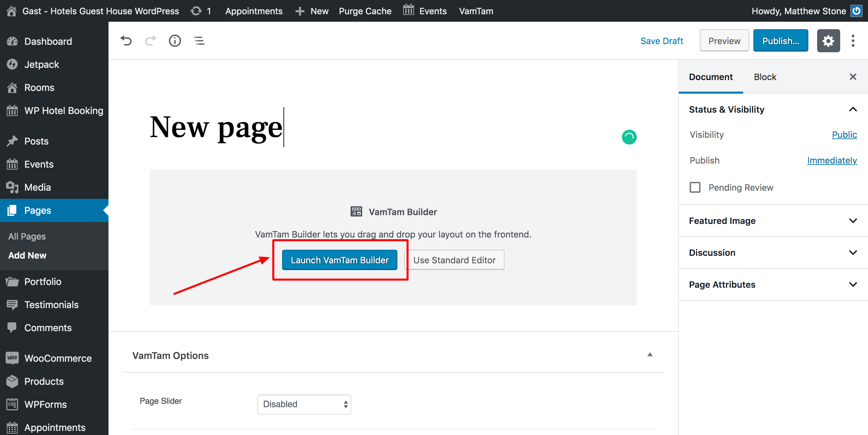The image size is (868, 435).
Task: Click the redo arrow icon
Action: (151, 41)
